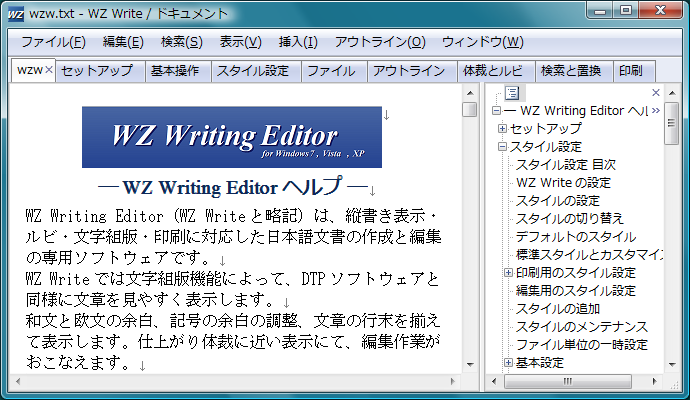Image resolution: width=690 pixels, height=400 pixels.
Task: Select スタイルのメンテナンス in the outline
Action: click(582, 327)
